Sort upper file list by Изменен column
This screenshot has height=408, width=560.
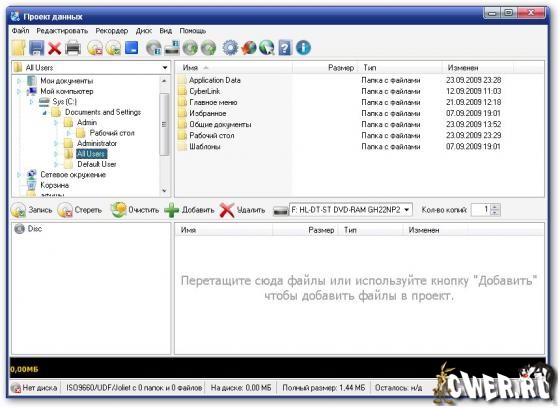(478, 68)
